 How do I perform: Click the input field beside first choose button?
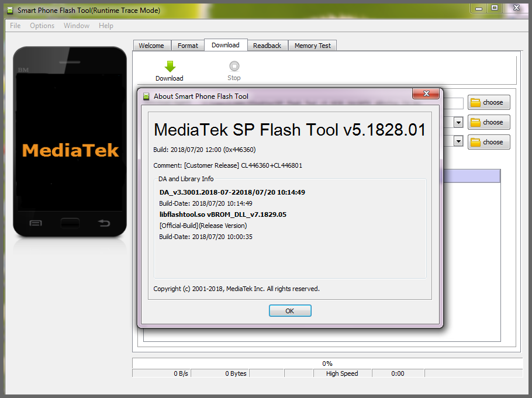click(453, 103)
